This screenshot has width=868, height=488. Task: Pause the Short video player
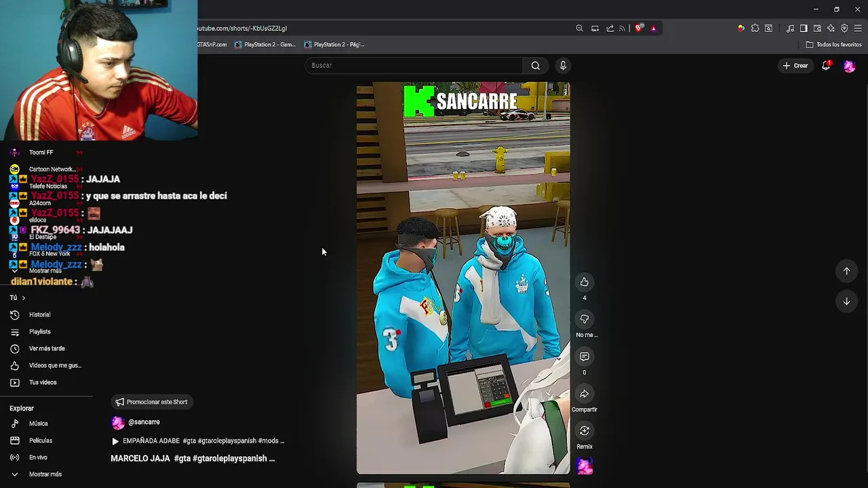click(463, 278)
